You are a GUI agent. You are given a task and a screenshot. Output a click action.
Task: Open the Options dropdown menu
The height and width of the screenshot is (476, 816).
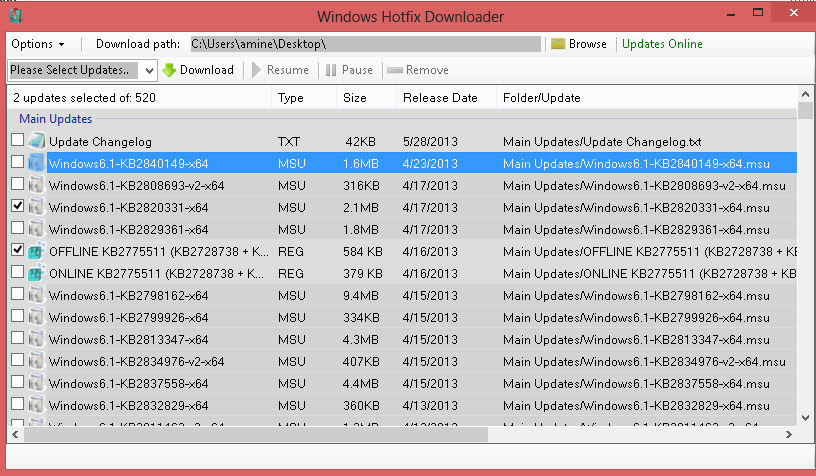tap(38, 44)
